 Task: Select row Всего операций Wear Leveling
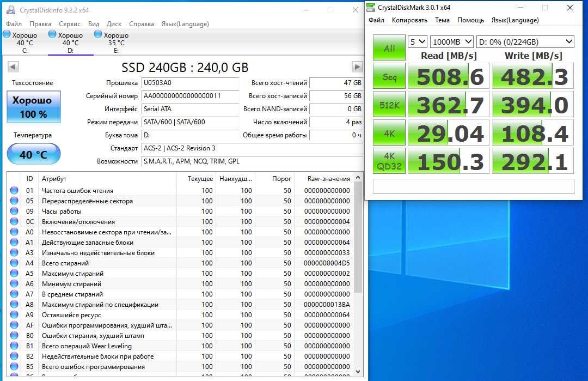[x=180, y=346]
